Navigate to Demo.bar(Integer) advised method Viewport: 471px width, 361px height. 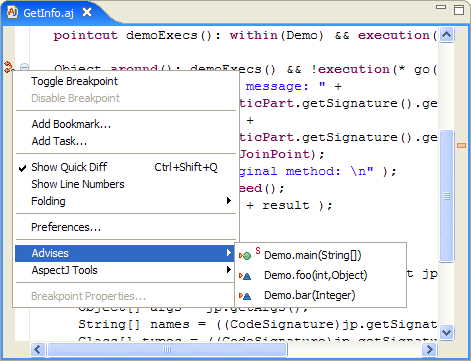pyautogui.click(x=320, y=295)
